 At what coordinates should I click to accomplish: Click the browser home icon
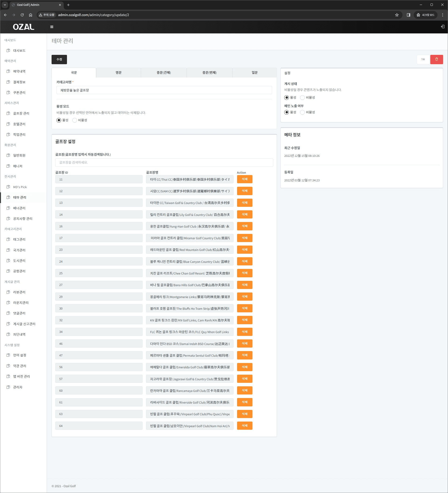click(31, 15)
